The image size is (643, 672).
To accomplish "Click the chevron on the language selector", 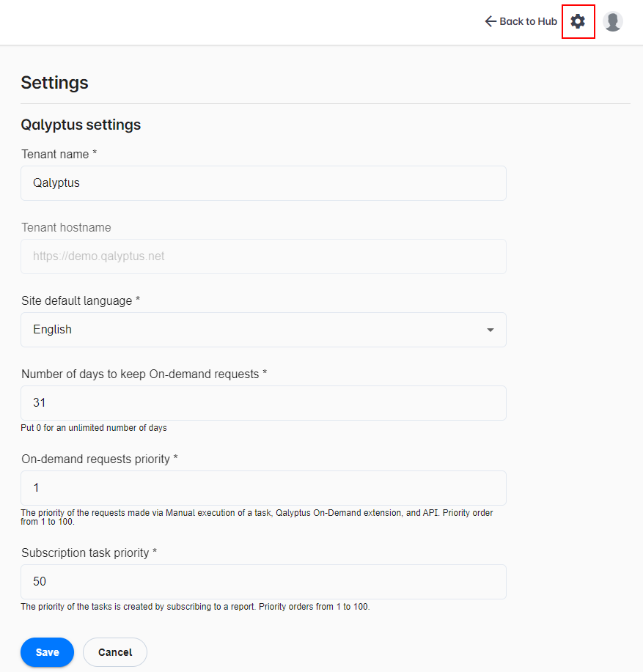I will tap(490, 330).
